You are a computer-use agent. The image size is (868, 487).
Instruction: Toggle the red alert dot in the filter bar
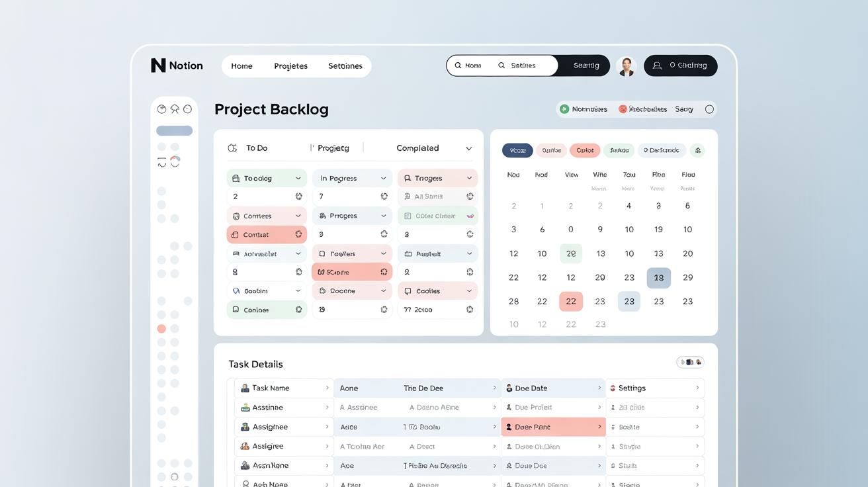[622, 109]
